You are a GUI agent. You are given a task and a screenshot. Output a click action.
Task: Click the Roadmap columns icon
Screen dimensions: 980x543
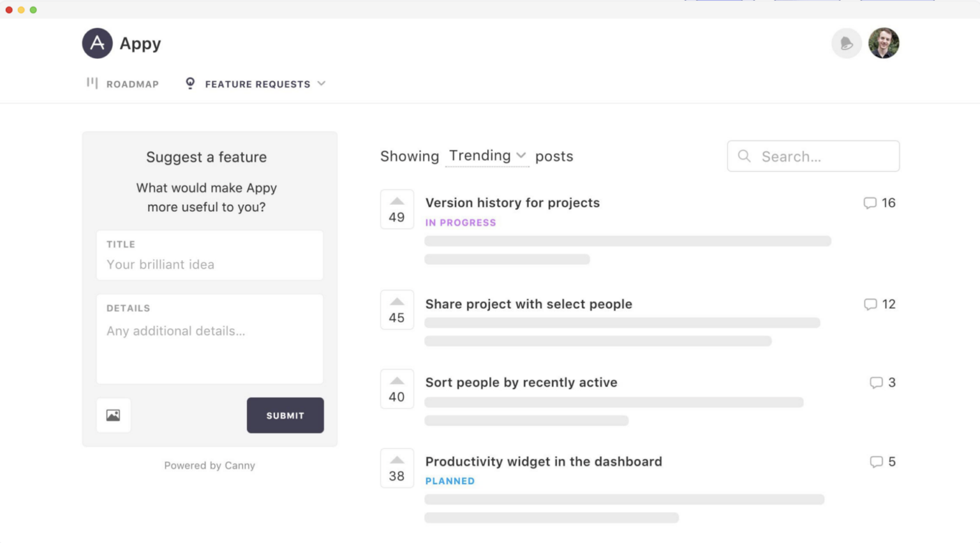(x=92, y=83)
